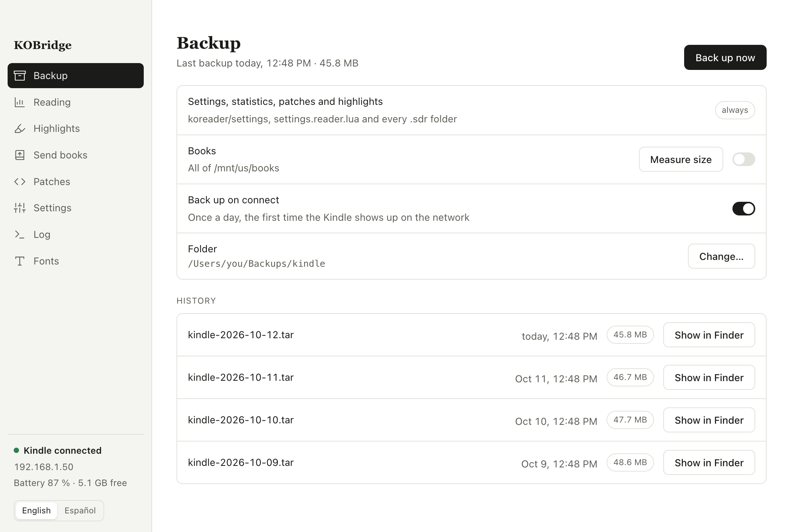
Task: Click the Patches code brackets icon
Action: tap(20, 182)
